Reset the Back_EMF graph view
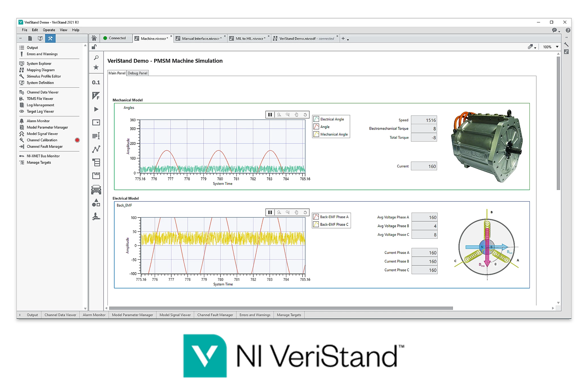This screenshot has width=588, height=392. click(x=305, y=212)
